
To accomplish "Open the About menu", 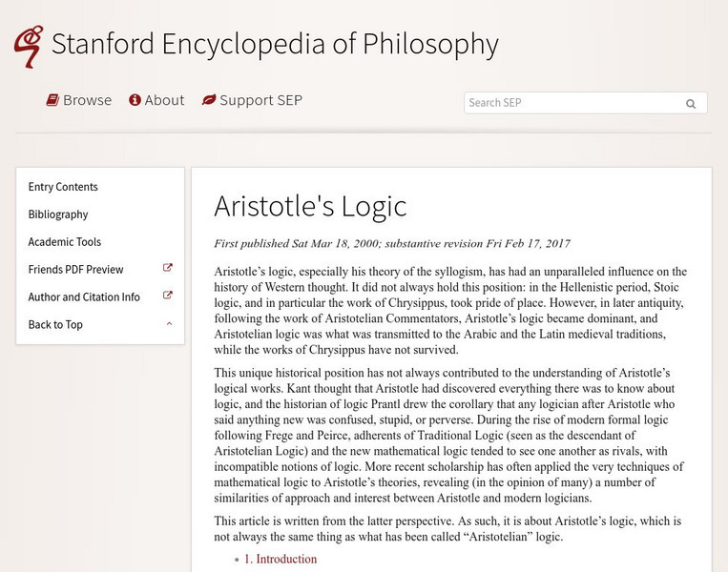I will point(164,100).
